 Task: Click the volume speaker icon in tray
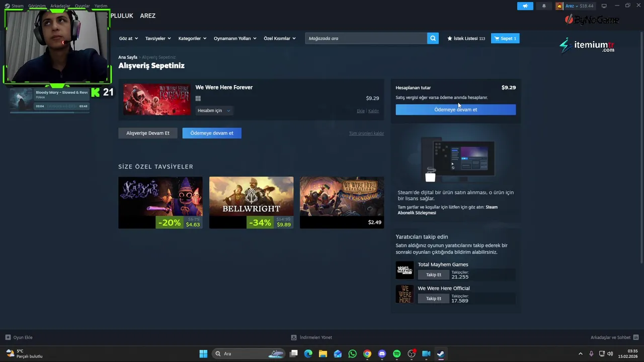tap(610, 353)
